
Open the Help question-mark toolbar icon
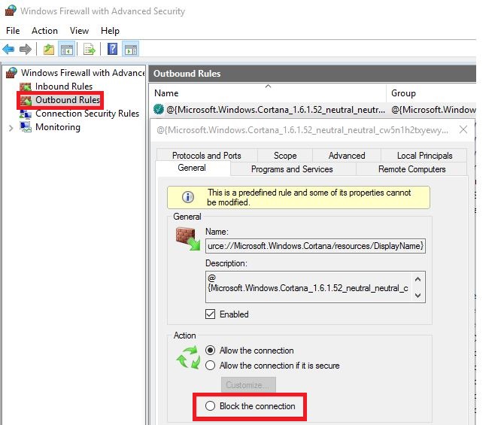113,49
